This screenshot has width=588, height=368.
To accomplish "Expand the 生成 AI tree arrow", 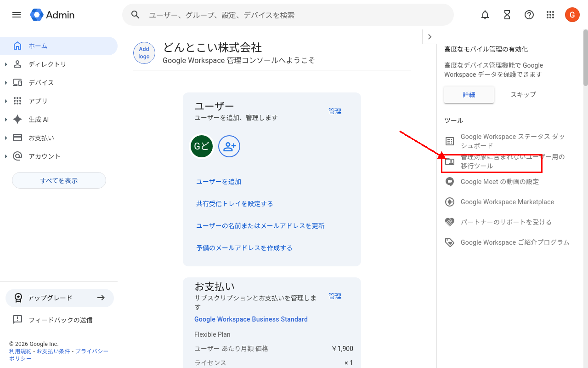I will (x=6, y=120).
